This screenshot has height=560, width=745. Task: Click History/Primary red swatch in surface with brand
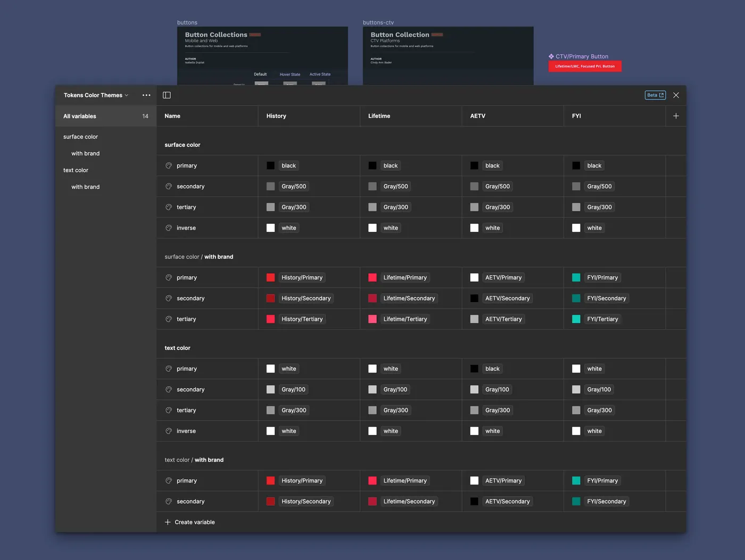click(271, 278)
